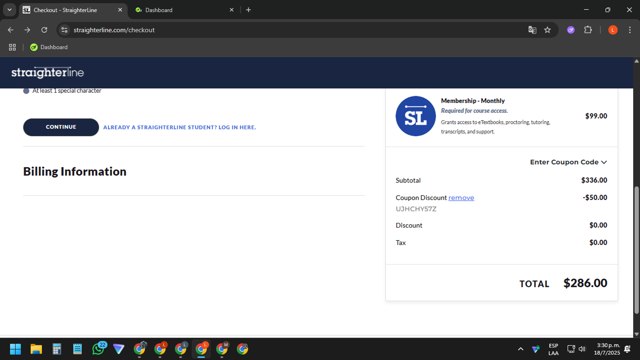The width and height of the screenshot is (640, 360).
Task: Click the $336.00 subtotal value
Action: point(594,180)
